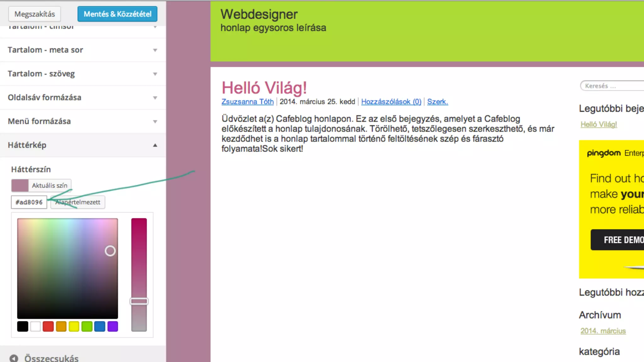Click the Megszakítás button
644x362 pixels.
point(35,14)
